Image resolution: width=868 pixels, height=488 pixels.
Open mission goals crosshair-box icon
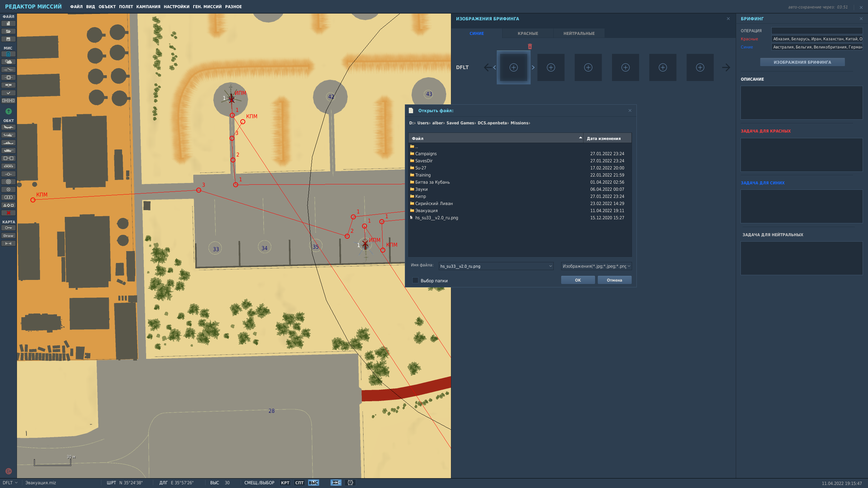(8, 77)
